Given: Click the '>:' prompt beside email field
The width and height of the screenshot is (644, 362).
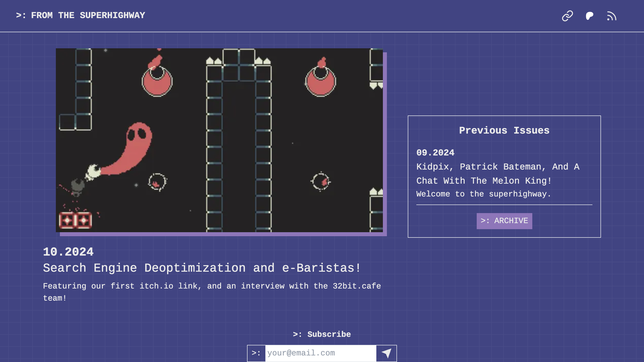Looking at the screenshot, I should [256, 353].
